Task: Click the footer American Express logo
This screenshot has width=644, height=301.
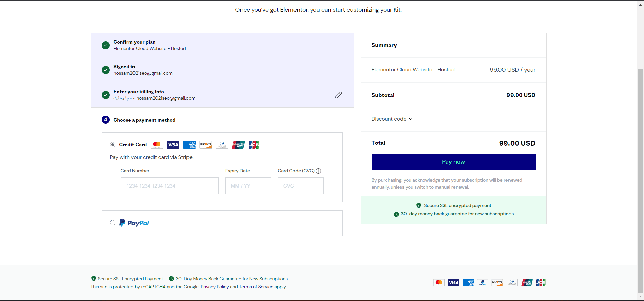Action: pos(468,283)
